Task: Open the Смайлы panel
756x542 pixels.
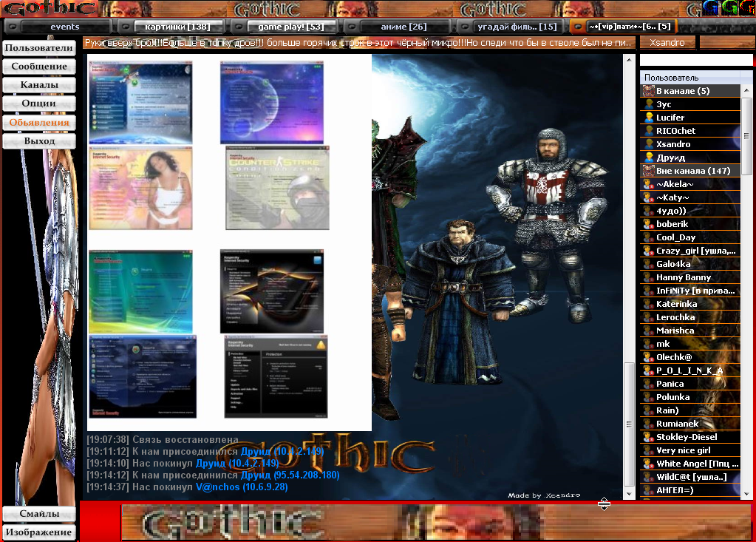Action: 39,514
